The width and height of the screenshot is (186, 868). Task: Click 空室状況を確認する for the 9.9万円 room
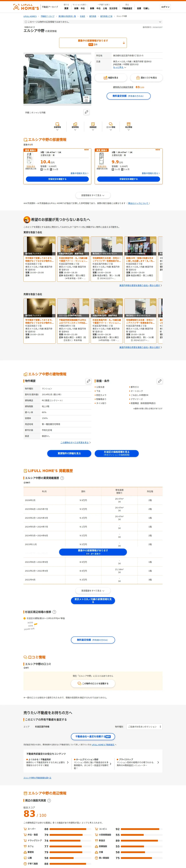tap(129, 179)
